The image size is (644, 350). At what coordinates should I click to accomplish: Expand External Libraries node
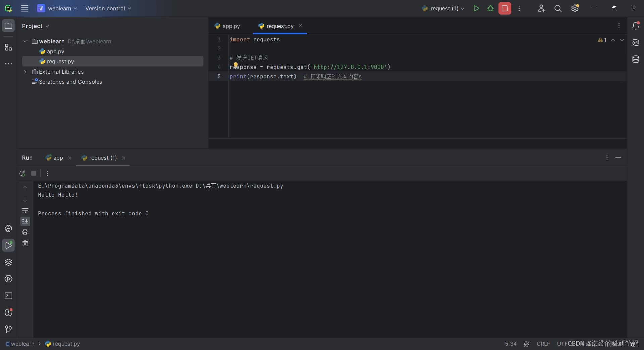tap(25, 72)
